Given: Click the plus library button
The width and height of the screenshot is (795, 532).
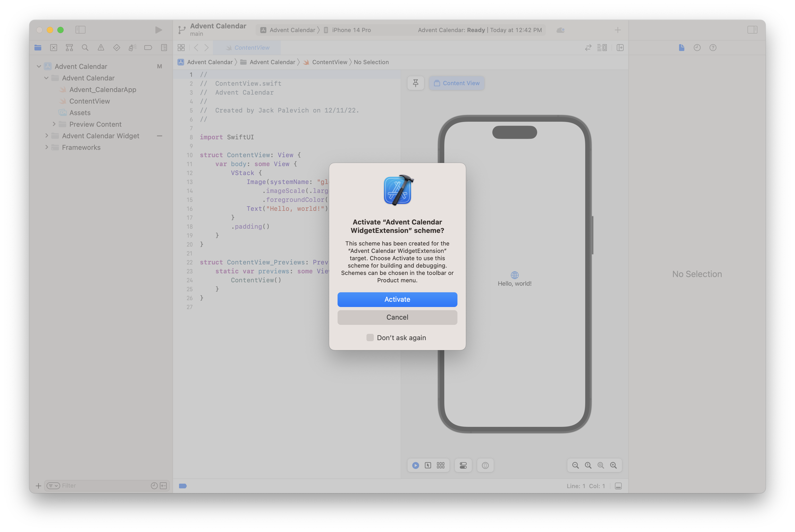Looking at the screenshot, I should coord(618,30).
